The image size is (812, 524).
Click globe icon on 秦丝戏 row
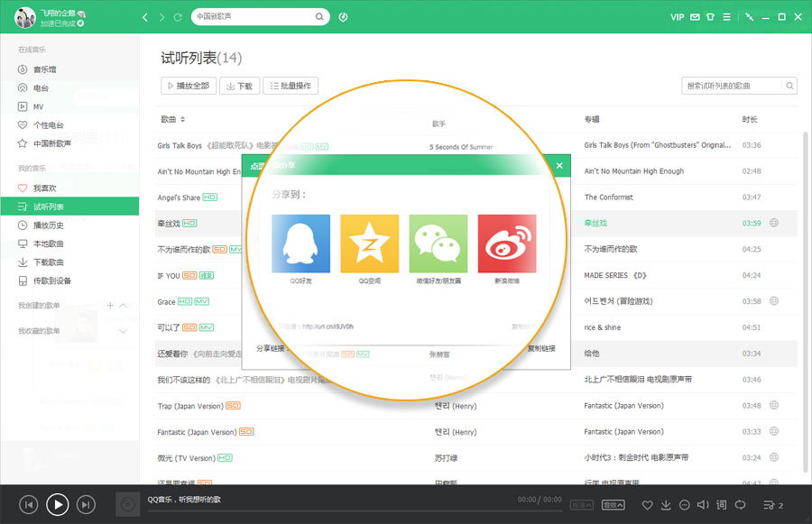point(774,223)
